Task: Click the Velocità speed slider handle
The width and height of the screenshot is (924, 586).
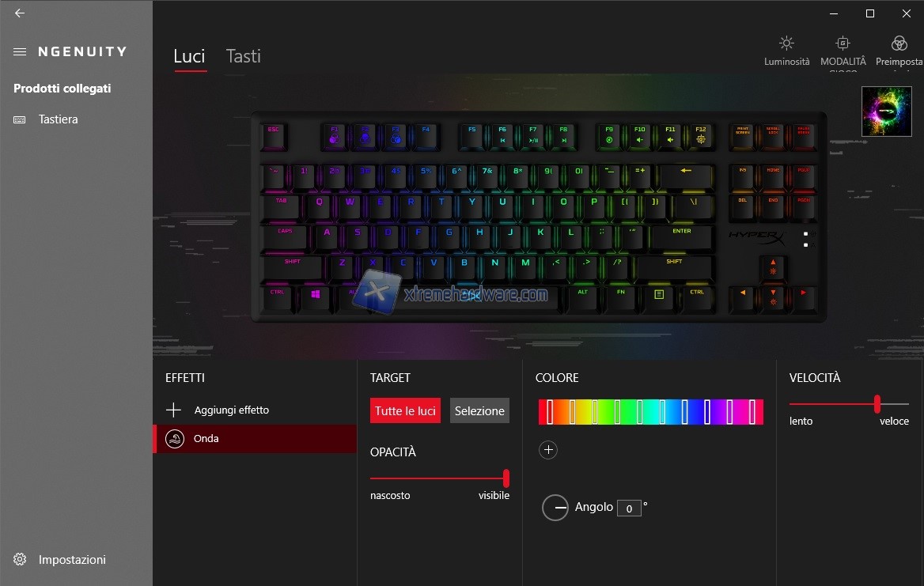Action: 877,404
